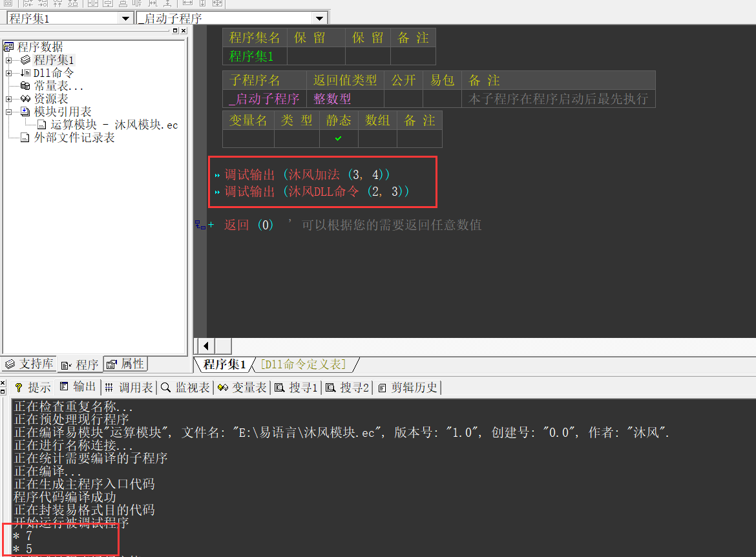Open the 变量表 bottom tab

point(242,387)
